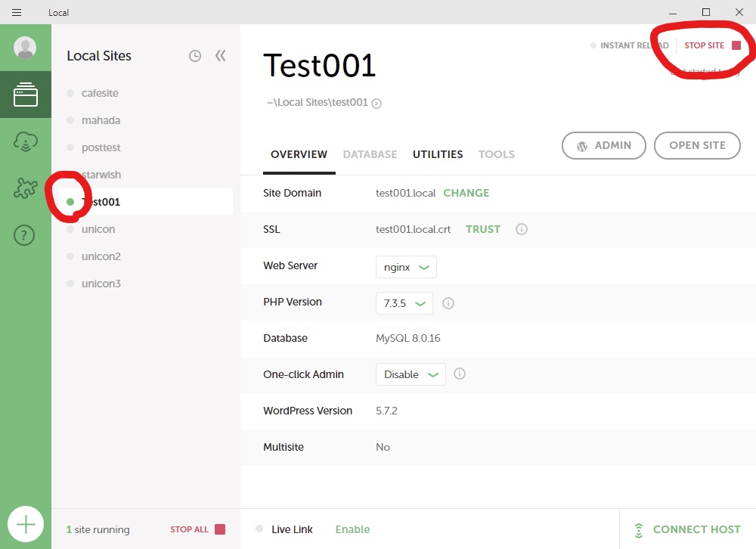Select the posttest site

coord(101,147)
